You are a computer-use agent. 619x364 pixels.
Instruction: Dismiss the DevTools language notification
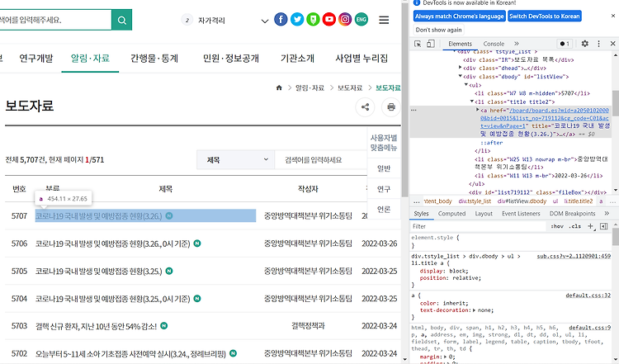pos(613,16)
